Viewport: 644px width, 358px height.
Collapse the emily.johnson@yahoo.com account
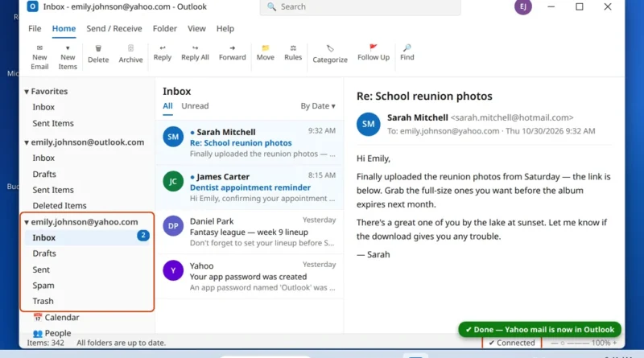[27, 222]
